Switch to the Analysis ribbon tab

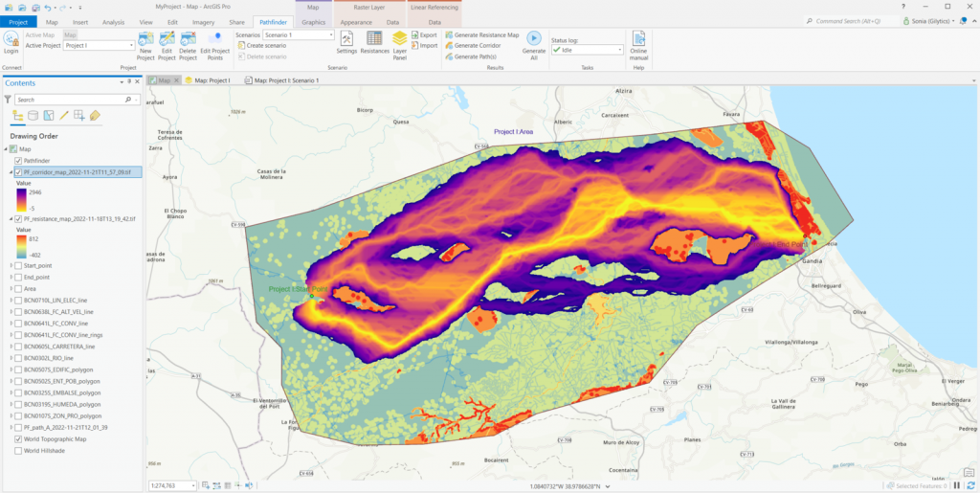pyautogui.click(x=113, y=22)
